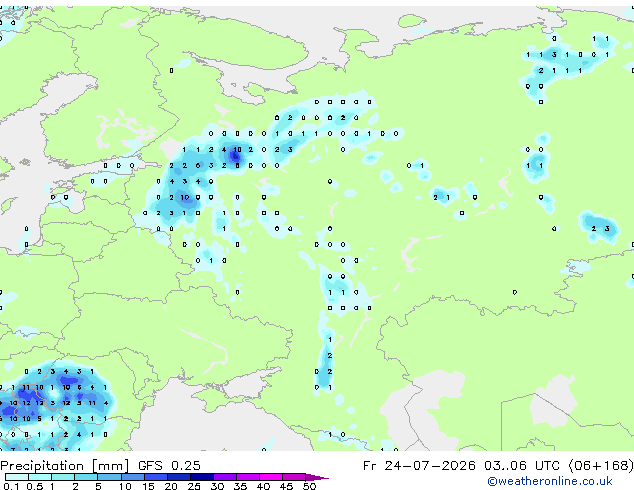Select the forecast date Fr 24-07-2026
The height and width of the screenshot is (490, 634).
pos(419,466)
